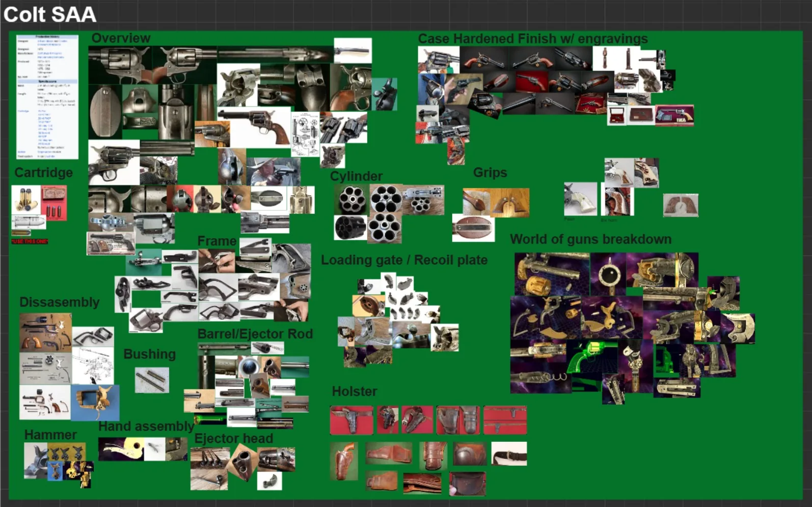Image resolution: width=812 pixels, height=507 pixels.
Task: Select the Holster section label
Action: point(355,391)
